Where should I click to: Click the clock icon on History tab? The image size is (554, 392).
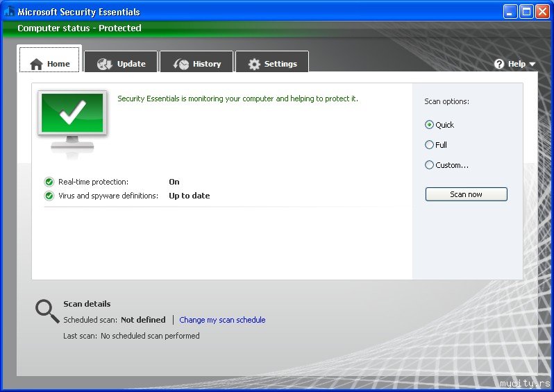[181, 64]
